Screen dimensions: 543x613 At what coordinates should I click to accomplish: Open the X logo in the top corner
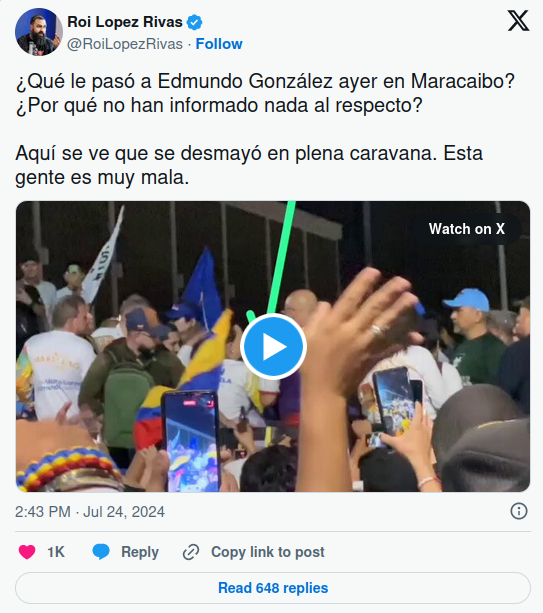(518, 21)
